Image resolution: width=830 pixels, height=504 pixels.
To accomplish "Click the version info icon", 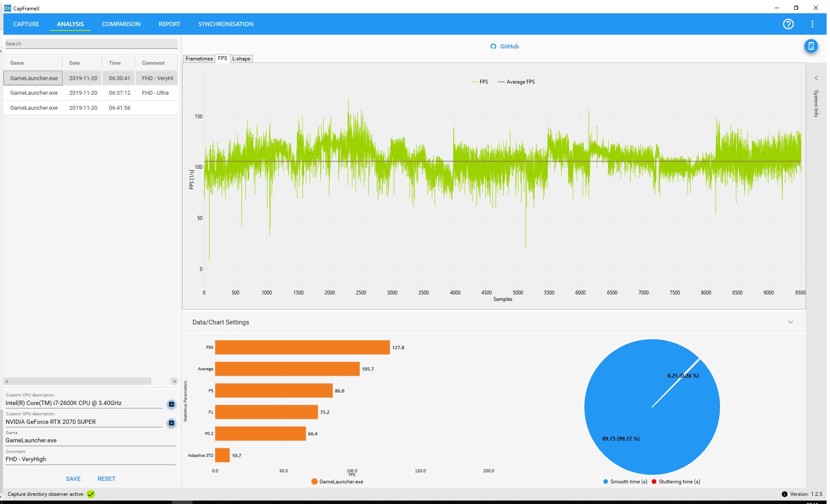I will click(785, 494).
